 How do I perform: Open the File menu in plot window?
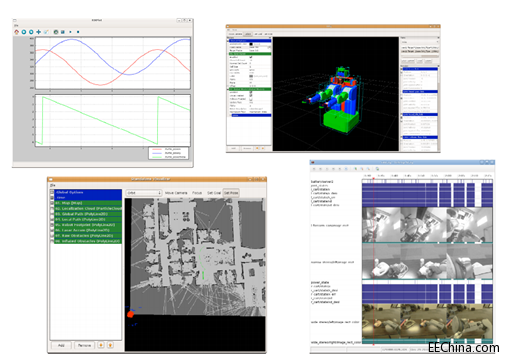point(16,25)
